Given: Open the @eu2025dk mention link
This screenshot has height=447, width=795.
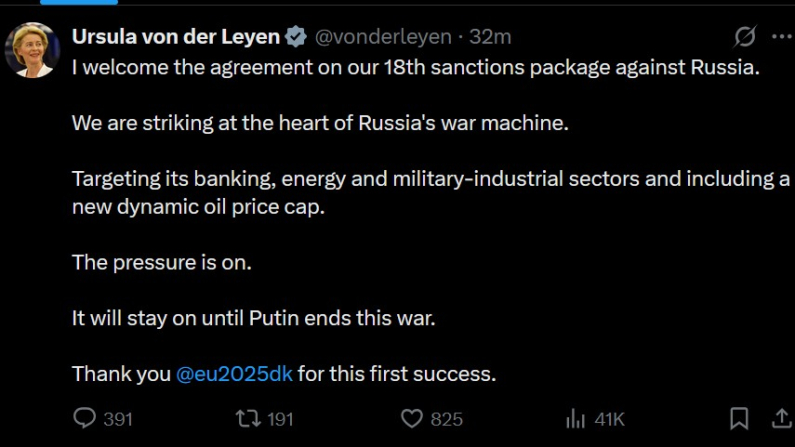Looking at the screenshot, I should point(234,374).
